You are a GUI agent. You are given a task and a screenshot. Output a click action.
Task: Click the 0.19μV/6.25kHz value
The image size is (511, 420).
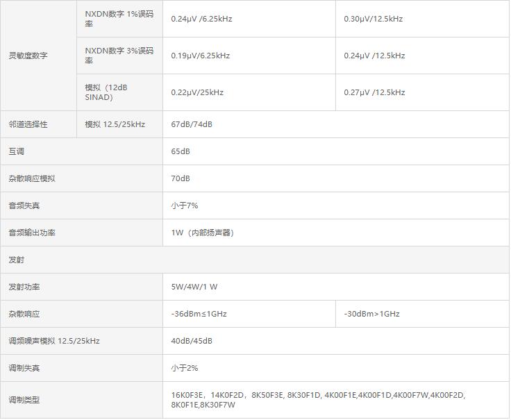201,56
